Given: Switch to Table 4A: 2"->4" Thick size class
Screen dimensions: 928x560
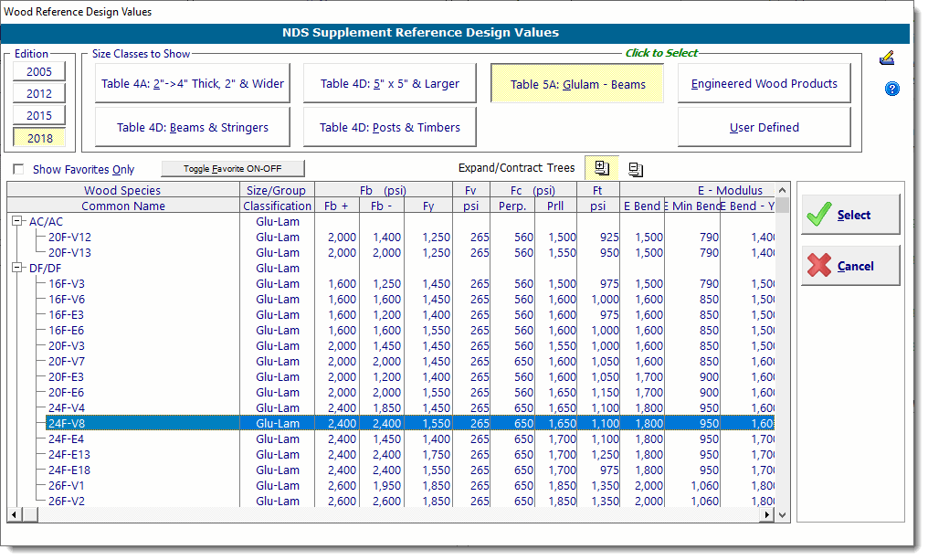Looking at the screenshot, I should click(193, 84).
